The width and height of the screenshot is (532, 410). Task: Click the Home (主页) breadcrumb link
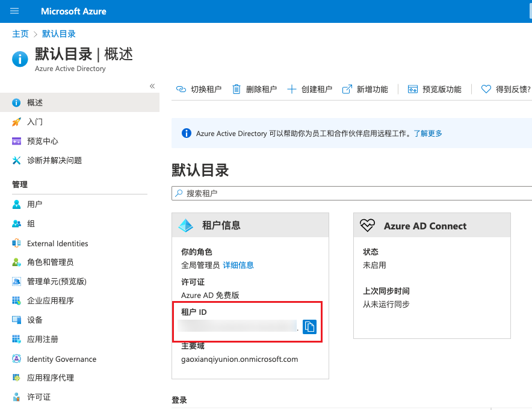click(20, 34)
